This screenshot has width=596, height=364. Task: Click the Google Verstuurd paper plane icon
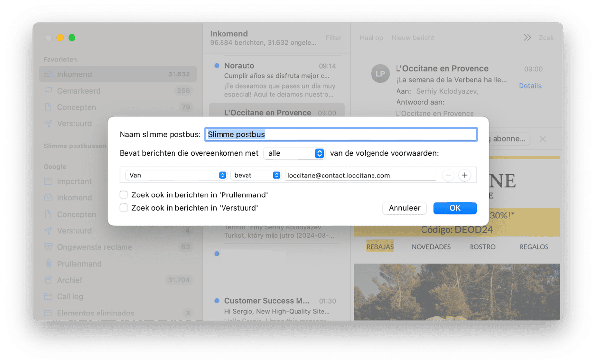(x=48, y=231)
